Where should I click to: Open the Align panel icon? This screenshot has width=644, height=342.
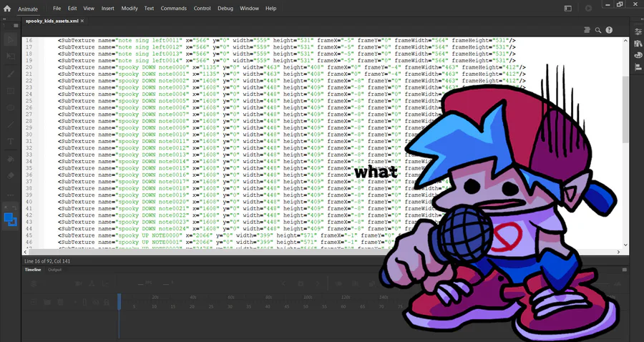(638, 67)
